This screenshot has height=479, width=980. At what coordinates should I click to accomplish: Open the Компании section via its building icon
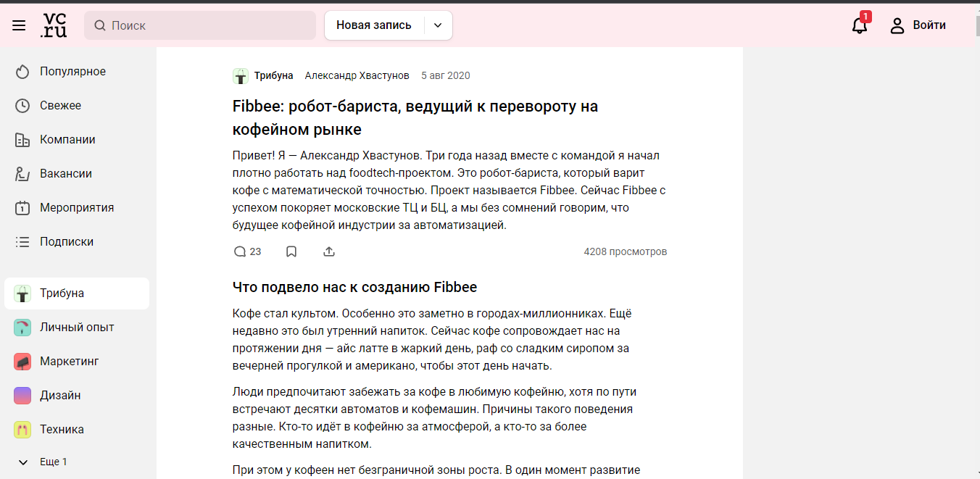point(22,139)
